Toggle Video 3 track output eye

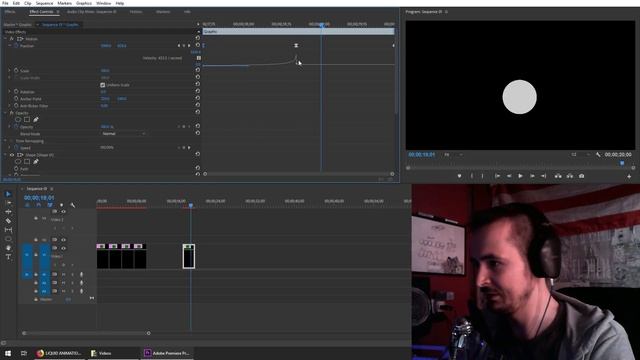click(63, 211)
